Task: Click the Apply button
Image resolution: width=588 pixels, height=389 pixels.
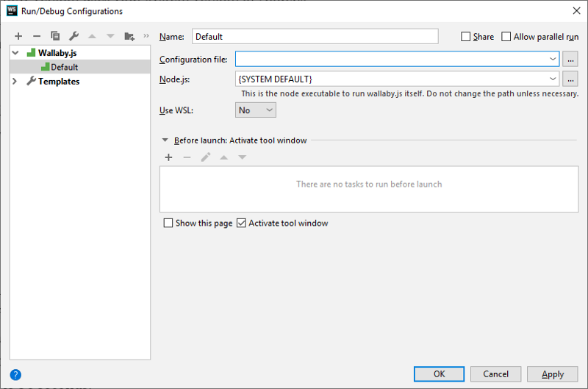Action: (x=553, y=374)
